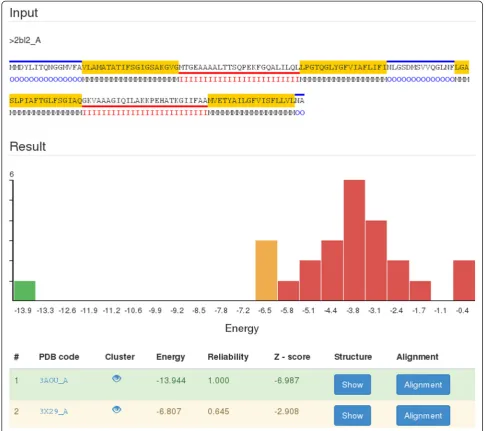486x431 pixels.
Task: Select the green histogram bar at -13.9
Action: (x=25, y=291)
